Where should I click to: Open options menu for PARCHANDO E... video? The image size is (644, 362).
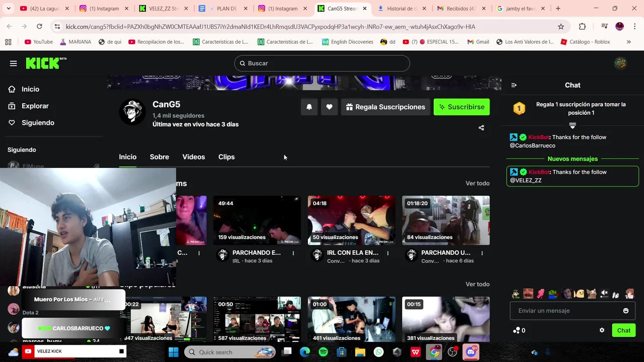293,253
